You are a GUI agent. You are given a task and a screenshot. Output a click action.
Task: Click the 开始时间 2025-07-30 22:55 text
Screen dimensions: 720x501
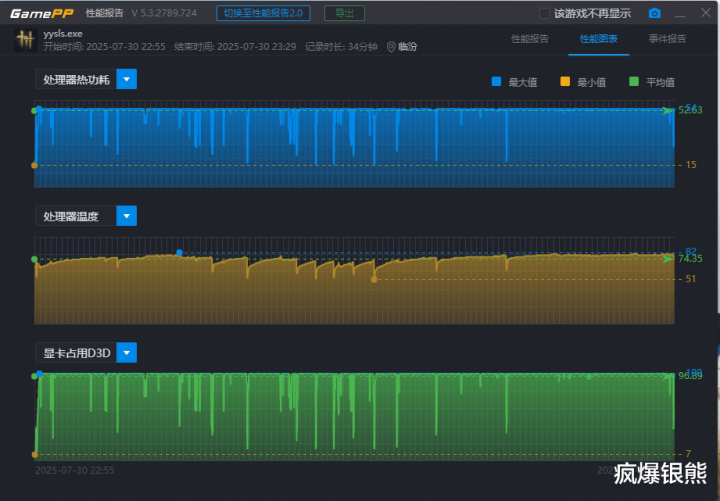tap(104, 47)
